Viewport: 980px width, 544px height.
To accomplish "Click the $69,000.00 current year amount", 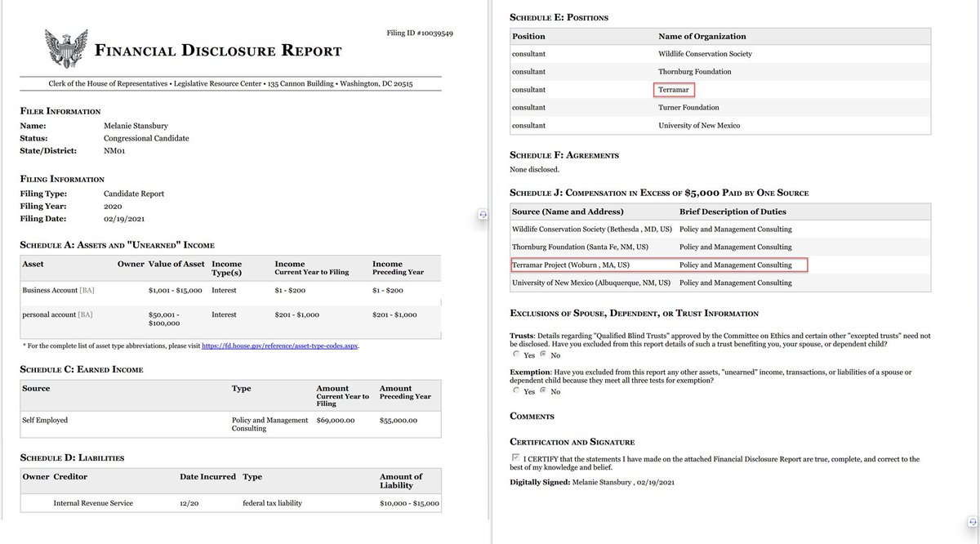I will tap(336, 420).
